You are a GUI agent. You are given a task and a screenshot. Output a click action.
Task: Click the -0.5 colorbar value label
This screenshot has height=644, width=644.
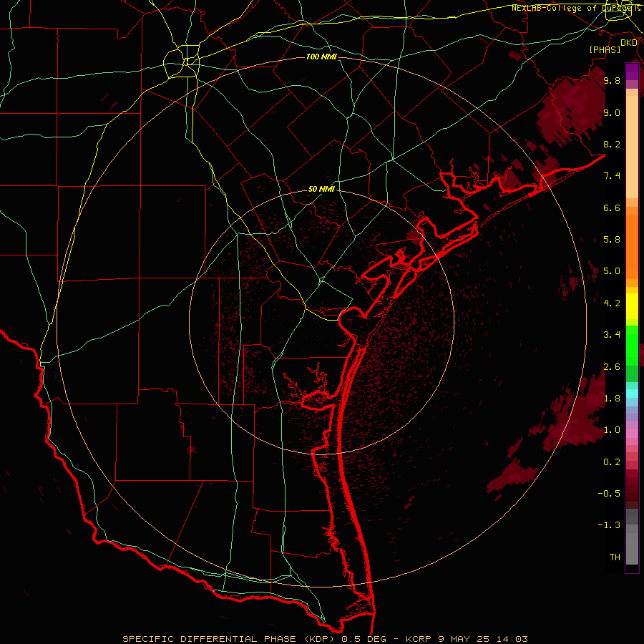pyautogui.click(x=609, y=494)
